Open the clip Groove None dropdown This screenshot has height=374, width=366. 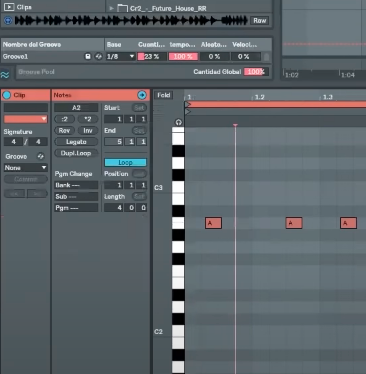coord(25,168)
